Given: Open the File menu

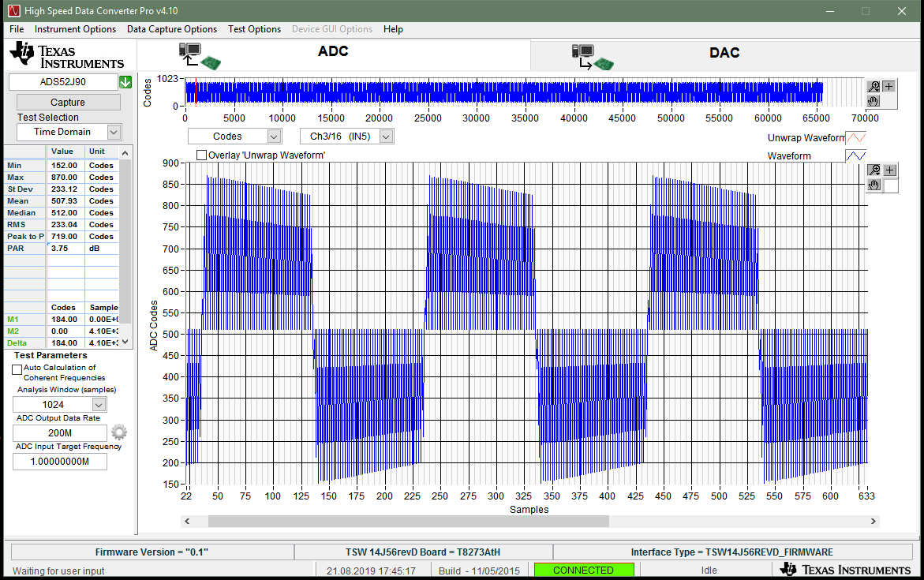Looking at the screenshot, I should (17, 29).
